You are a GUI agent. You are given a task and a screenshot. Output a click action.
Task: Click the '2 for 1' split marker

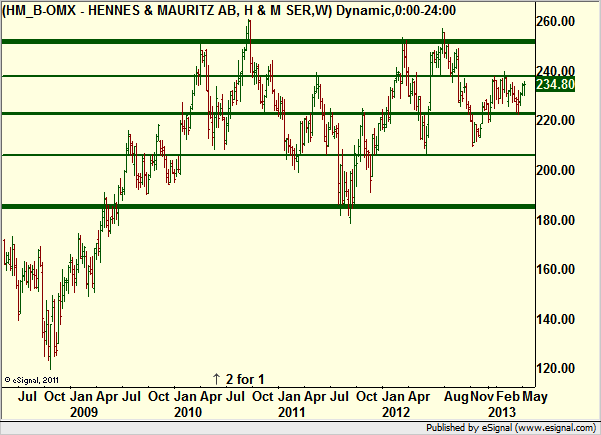pyautogui.click(x=238, y=379)
